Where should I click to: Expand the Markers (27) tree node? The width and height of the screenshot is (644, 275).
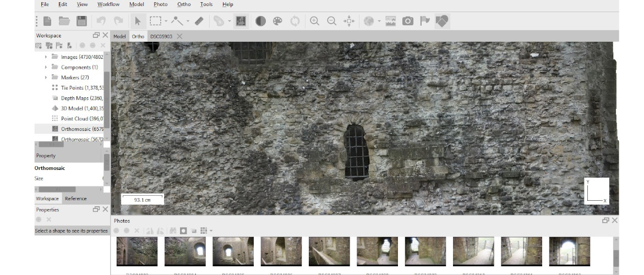point(46,78)
